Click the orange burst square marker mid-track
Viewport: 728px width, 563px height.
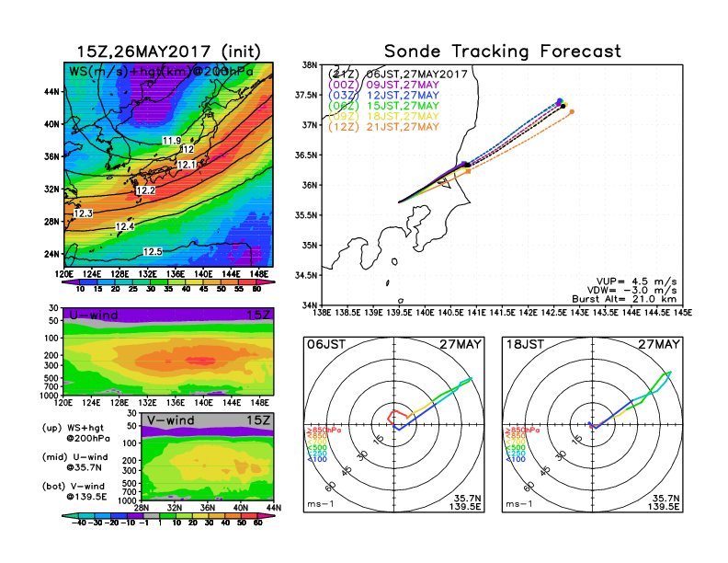pos(469,171)
